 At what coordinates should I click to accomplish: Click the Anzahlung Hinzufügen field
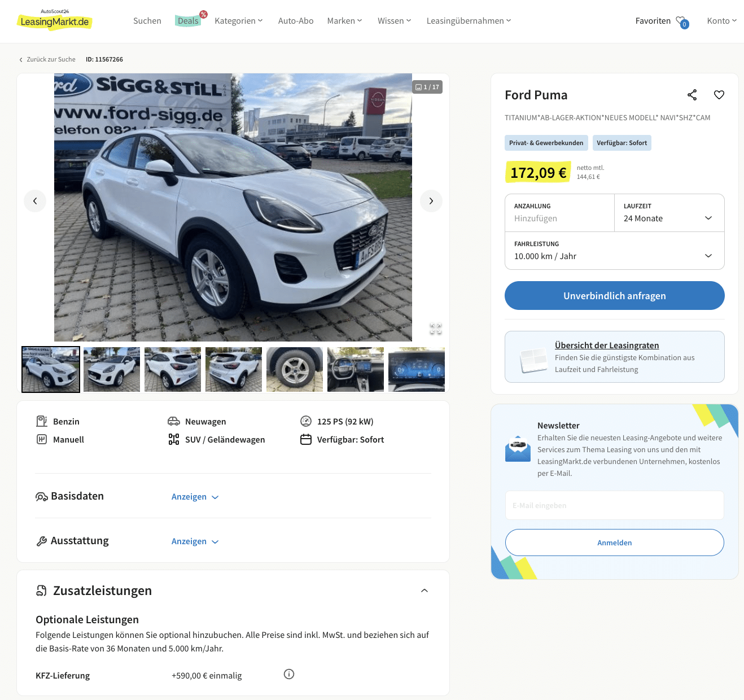point(559,213)
